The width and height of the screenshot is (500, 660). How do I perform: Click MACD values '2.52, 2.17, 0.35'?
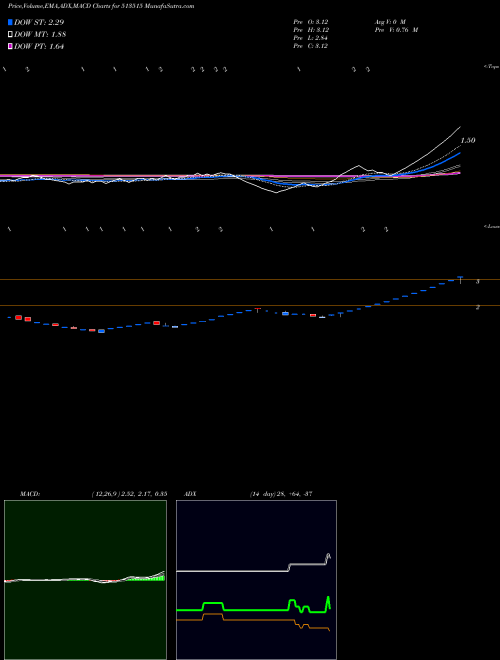(x=143, y=494)
